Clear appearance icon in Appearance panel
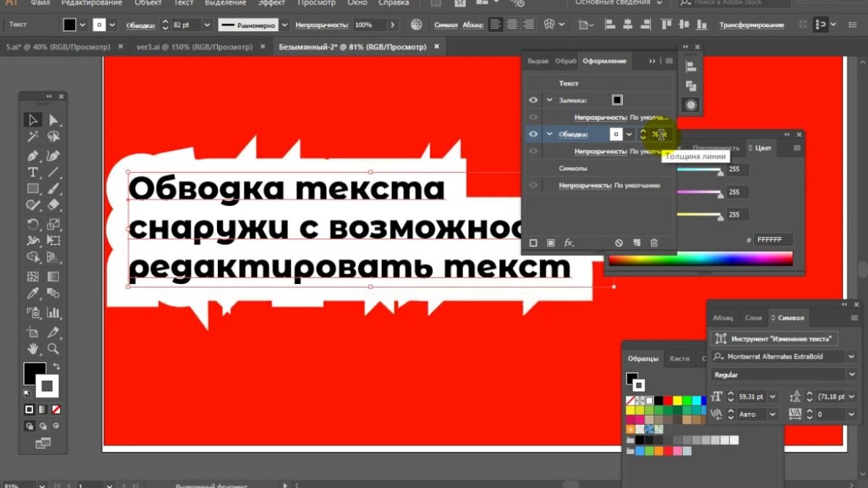The width and height of the screenshot is (868, 488). click(x=618, y=243)
